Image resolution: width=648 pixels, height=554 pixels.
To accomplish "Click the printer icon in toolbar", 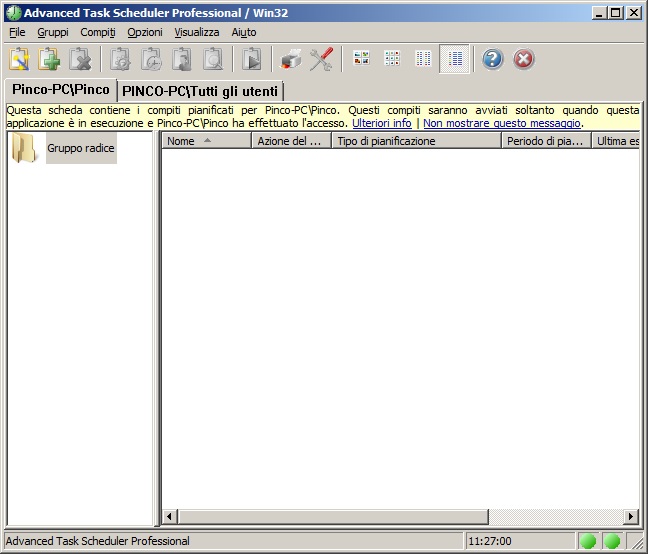I will click(x=291, y=59).
